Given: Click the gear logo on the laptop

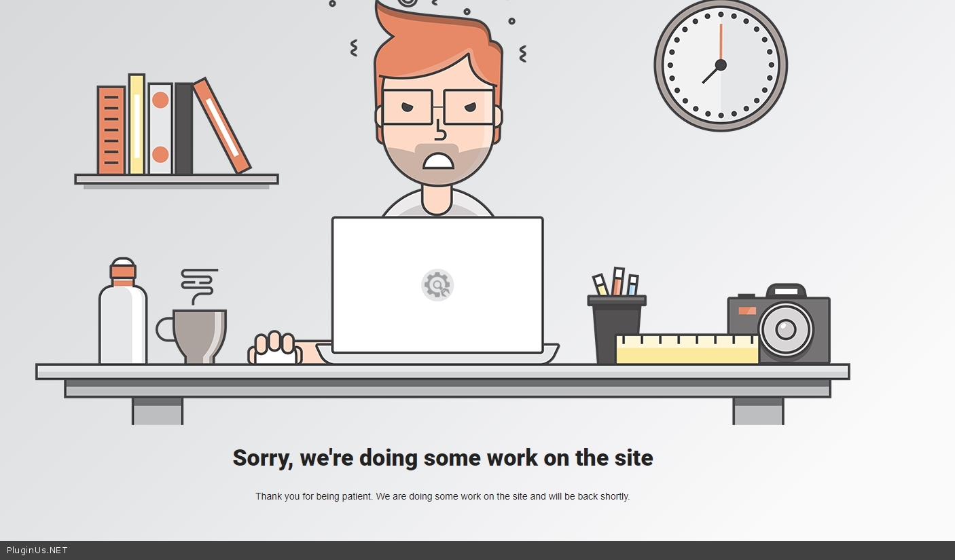Looking at the screenshot, I should tap(437, 285).
